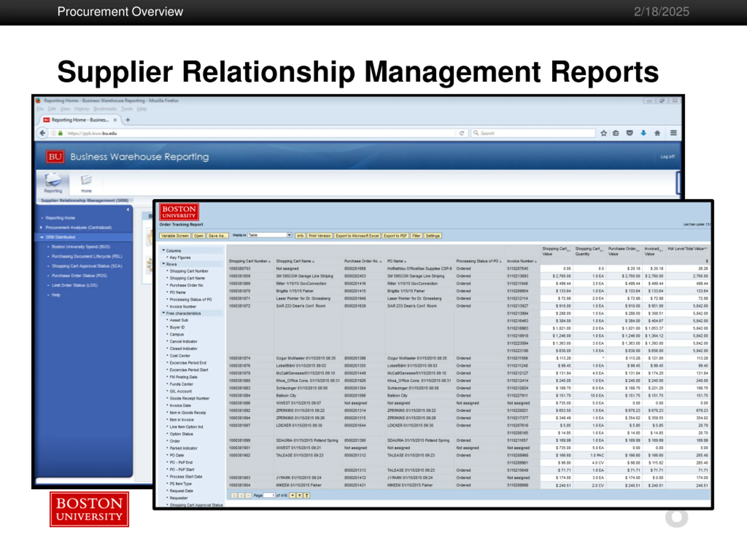This screenshot has width=747, height=560.
Task: Open Shopping Cart Approval Status (SCA) link
Action: coord(87,266)
